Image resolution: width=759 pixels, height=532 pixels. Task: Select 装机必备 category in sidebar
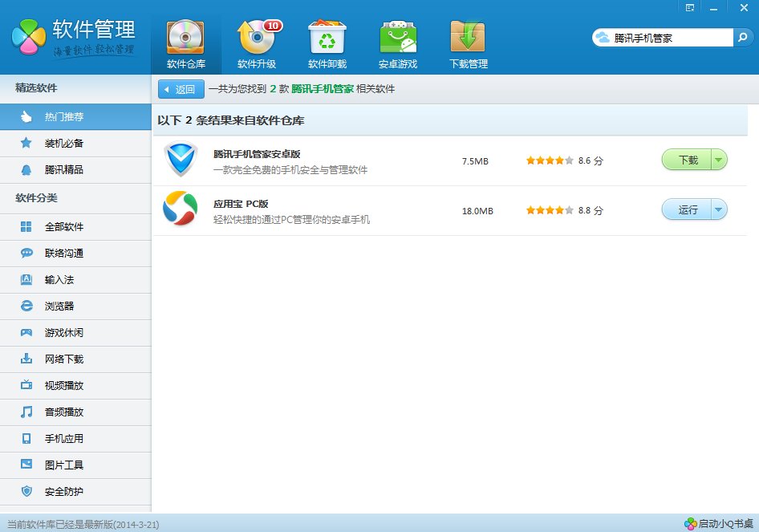(x=64, y=144)
